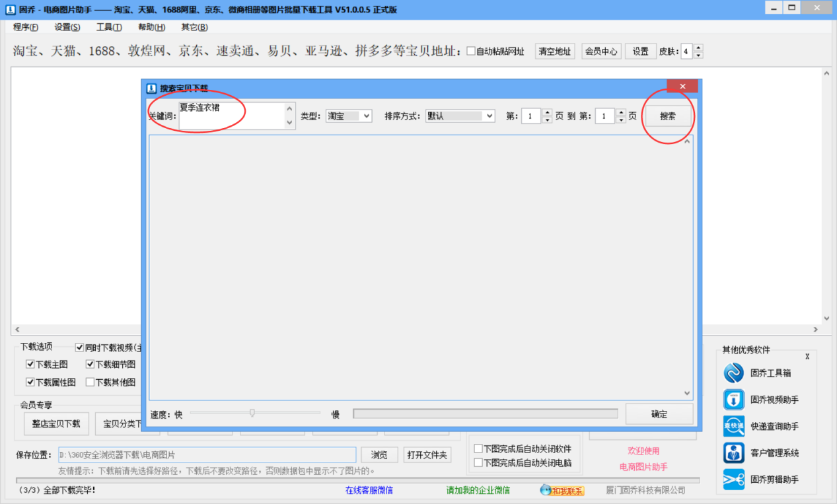Open the 固乔视频助手 download icon
Screen dimensions: 837x504
(733, 400)
